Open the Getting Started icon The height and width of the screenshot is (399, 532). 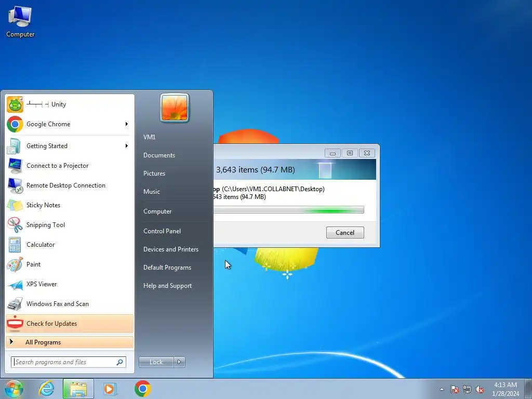point(15,146)
